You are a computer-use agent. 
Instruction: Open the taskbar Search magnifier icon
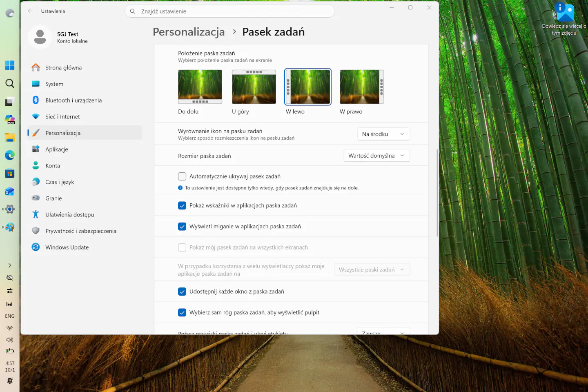(10, 83)
